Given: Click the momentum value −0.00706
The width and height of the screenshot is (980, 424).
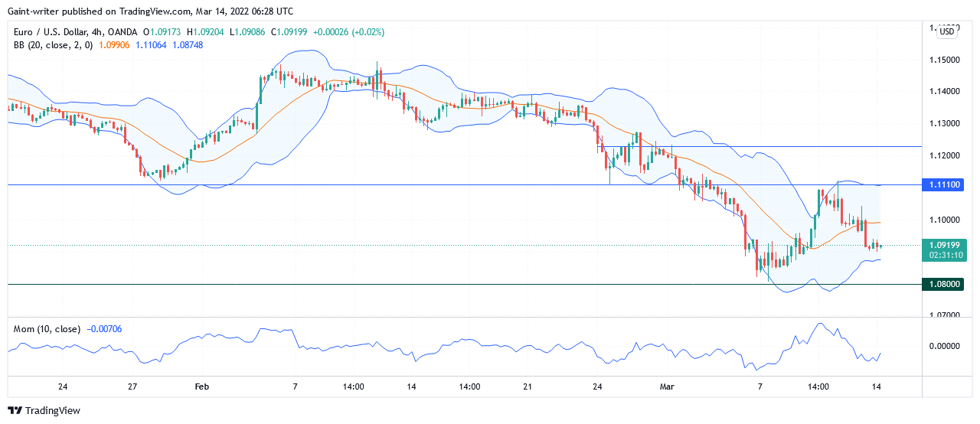Looking at the screenshot, I should [x=103, y=329].
